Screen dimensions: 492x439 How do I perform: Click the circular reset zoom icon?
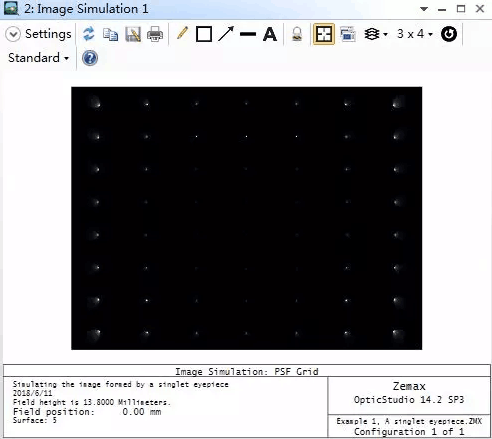tap(449, 34)
